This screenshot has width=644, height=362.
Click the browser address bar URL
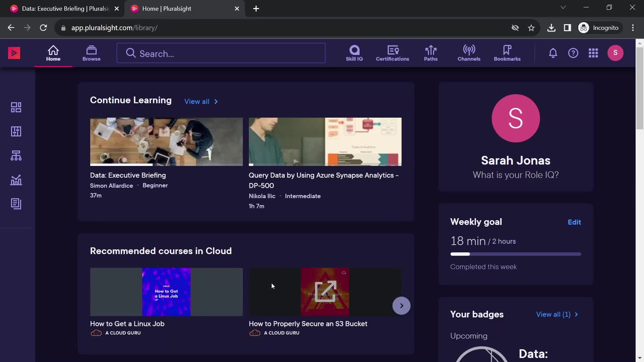[114, 28]
